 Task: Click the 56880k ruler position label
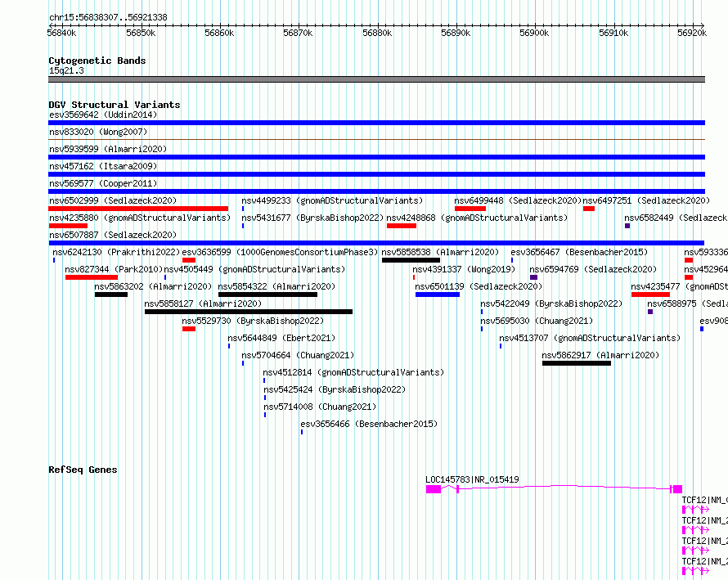click(377, 33)
